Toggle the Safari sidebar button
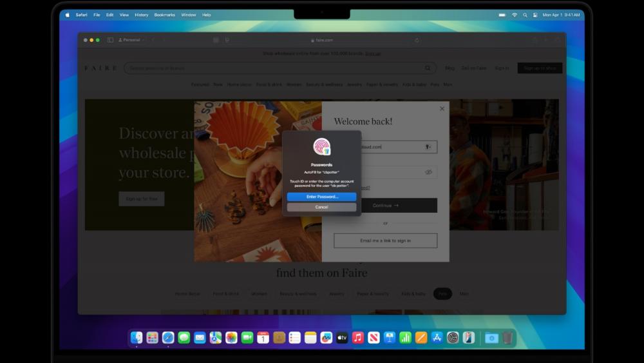Screen dimensions: 644x363 pos(110,40)
